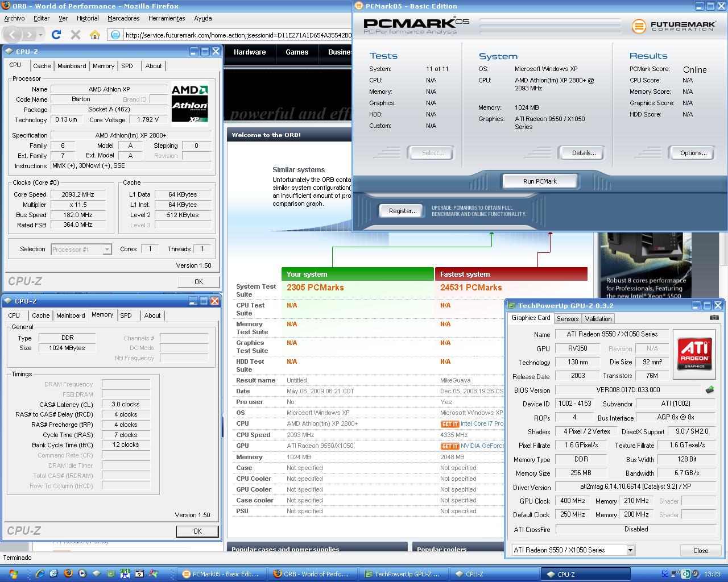
Task: Open Mainboard tab in lower CPU-Z window
Action: coord(71,315)
